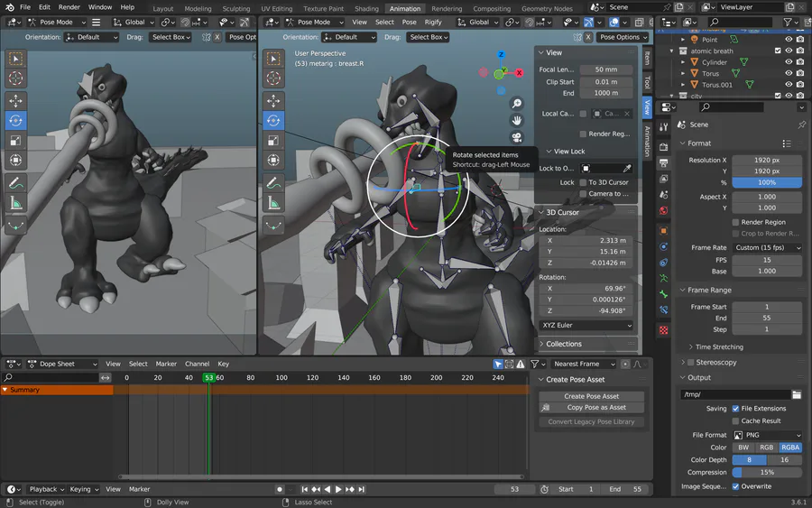Click the pan hand icon in viewport
Viewport: 812px width, 508px height.
516,120
